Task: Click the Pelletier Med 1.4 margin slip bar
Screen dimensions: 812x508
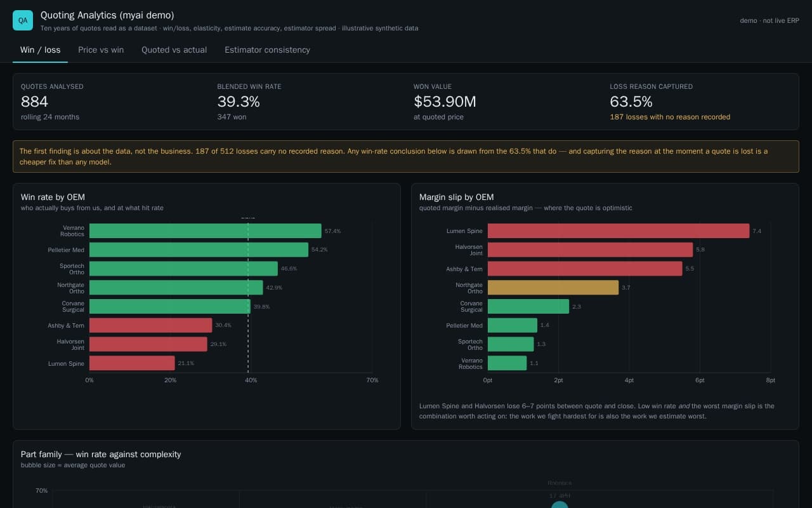Action: (513, 325)
